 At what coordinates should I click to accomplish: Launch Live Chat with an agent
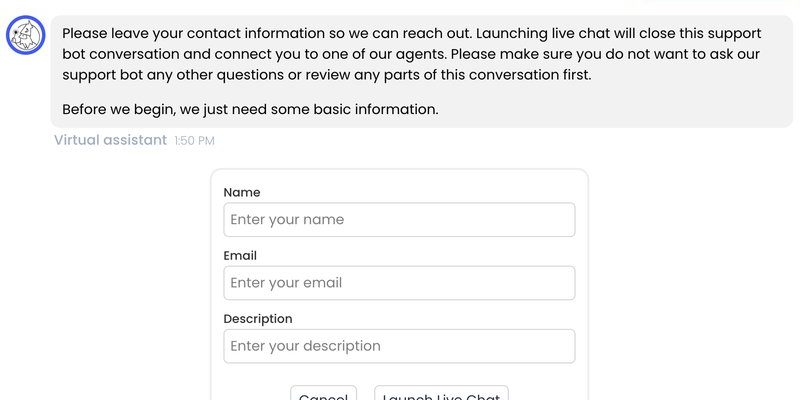coord(441,394)
